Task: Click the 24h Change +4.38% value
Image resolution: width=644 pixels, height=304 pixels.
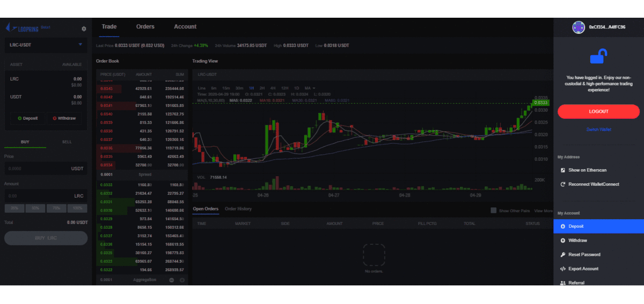Action: (x=201, y=46)
